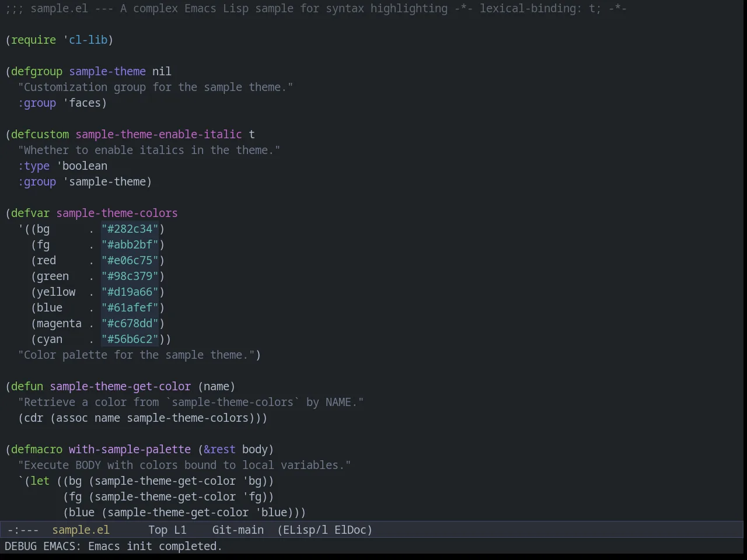
Task: Click Git-main in the mode line
Action: point(238,530)
